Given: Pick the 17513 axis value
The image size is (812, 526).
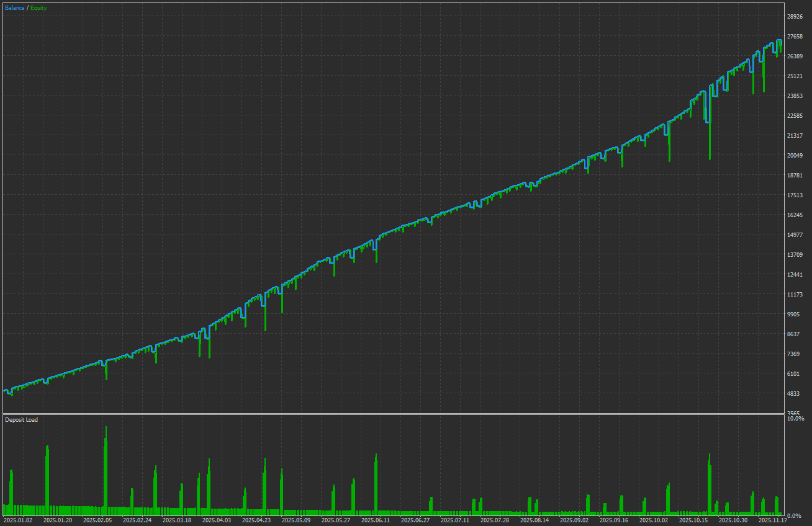Looking at the screenshot, I should click(x=795, y=195).
